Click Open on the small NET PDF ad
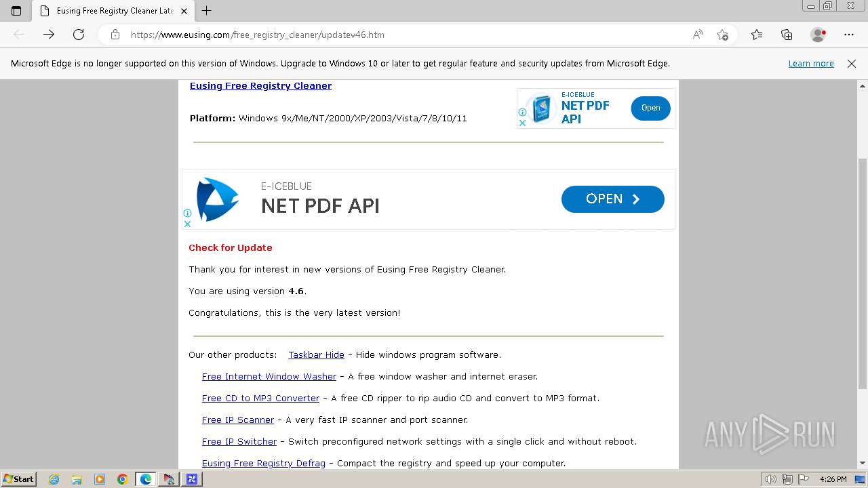Viewport: 868px width, 488px height. (650, 108)
